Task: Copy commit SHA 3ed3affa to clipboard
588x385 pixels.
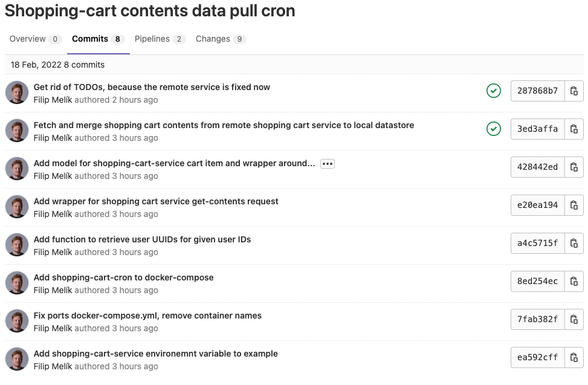Action: (574, 129)
